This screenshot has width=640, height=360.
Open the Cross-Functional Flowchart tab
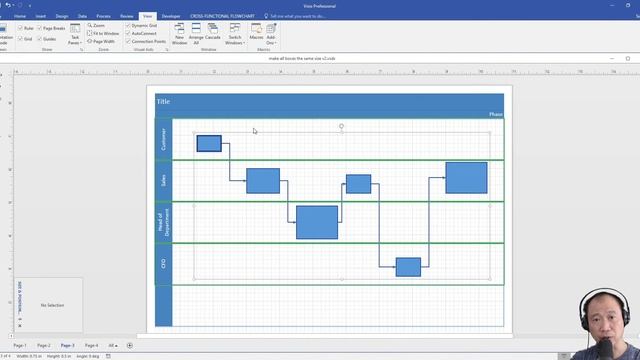pos(222,16)
